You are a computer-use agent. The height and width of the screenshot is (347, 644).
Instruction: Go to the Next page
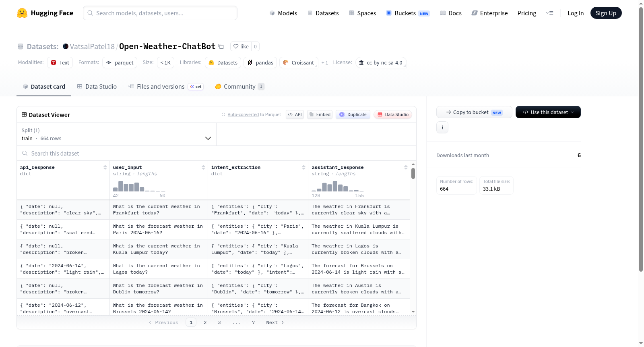[275, 322]
